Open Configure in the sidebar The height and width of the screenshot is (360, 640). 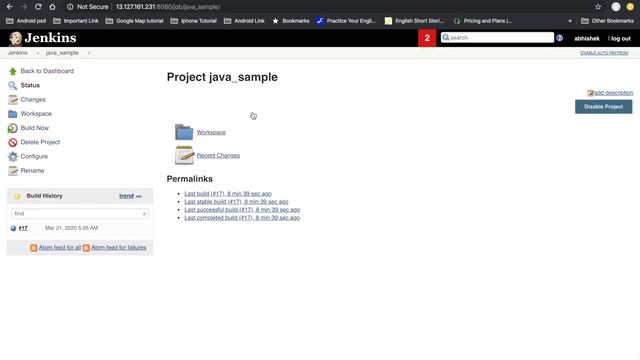(x=34, y=156)
